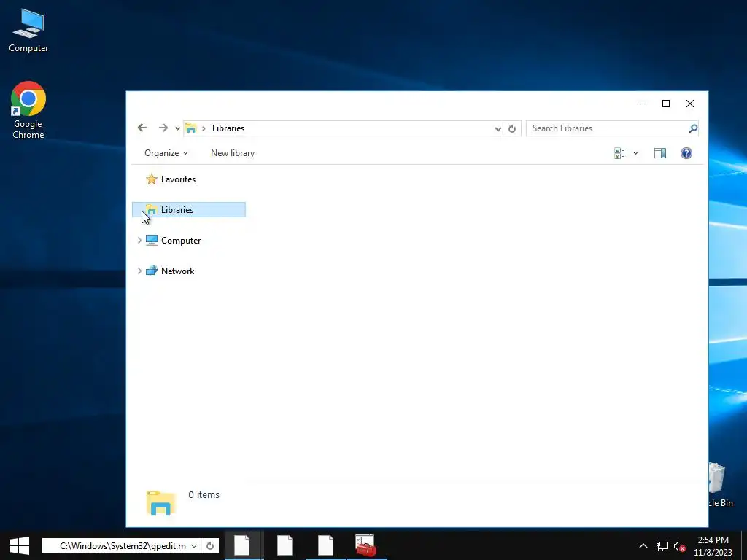Click the Network icon in tree
The height and width of the screenshot is (560, 747).
(x=152, y=271)
